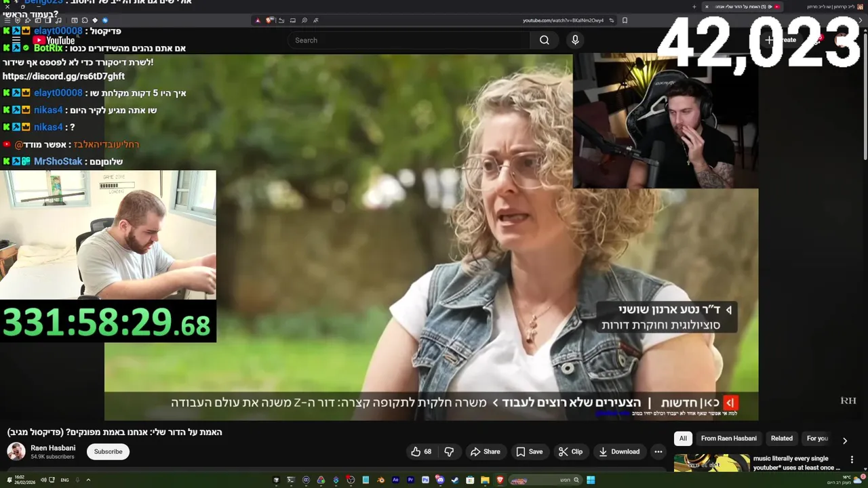The width and height of the screenshot is (868, 488).
Task: Select the Related filter chip
Action: 781,439
